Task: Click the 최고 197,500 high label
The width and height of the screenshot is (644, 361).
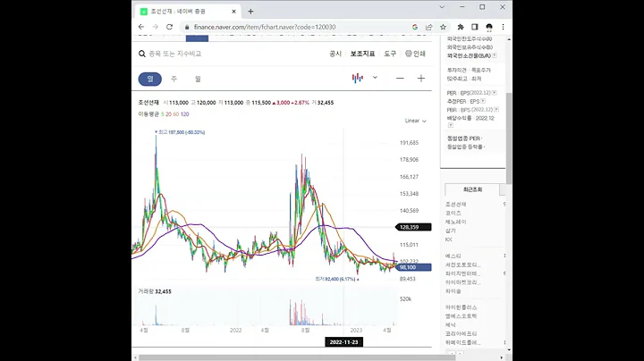Action: pos(180,132)
